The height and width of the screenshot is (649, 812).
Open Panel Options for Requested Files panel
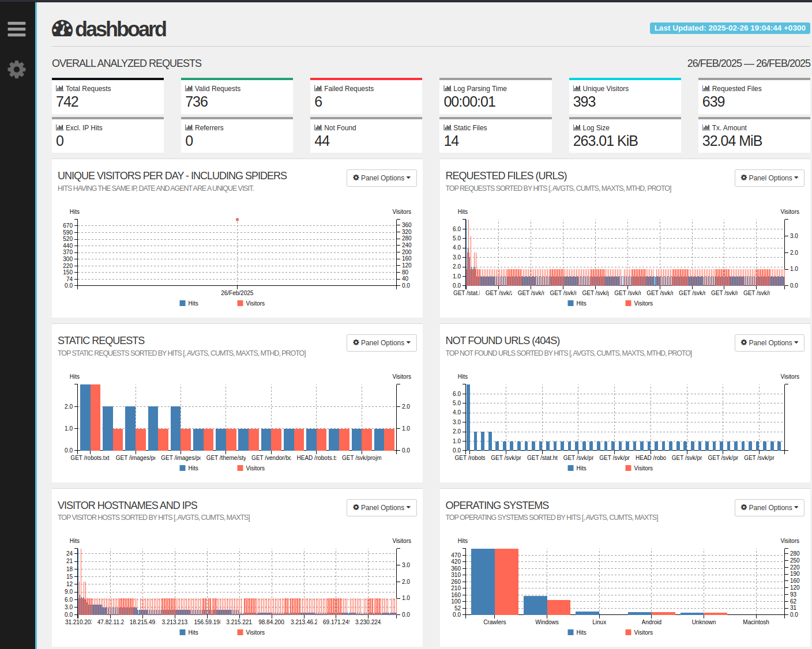click(x=769, y=178)
